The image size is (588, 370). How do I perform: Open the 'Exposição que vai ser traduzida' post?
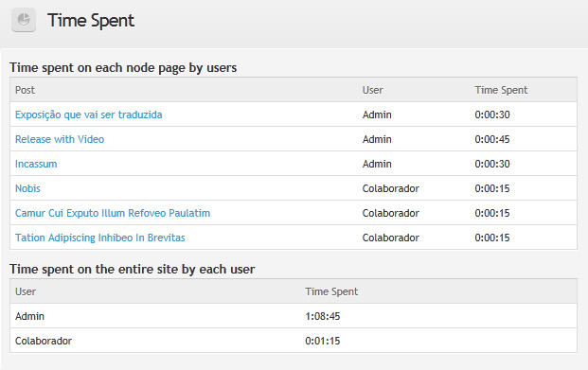tap(88, 115)
